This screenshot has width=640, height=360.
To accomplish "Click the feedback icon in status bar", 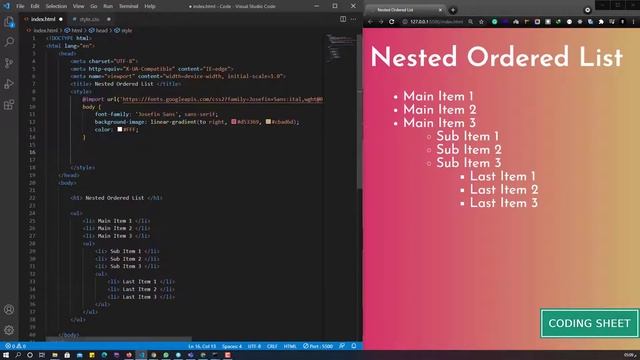I will click(342, 346).
